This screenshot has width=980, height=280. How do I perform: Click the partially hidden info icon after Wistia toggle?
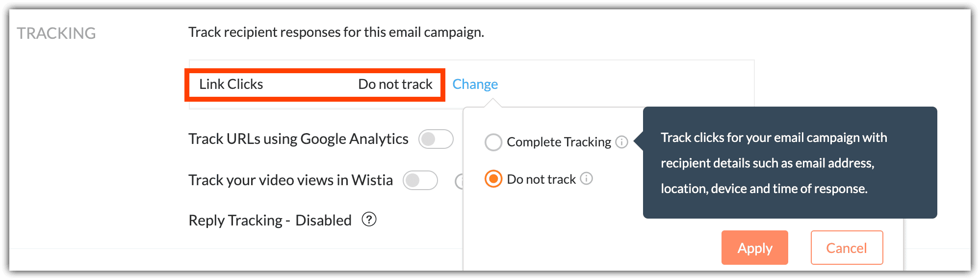459,181
